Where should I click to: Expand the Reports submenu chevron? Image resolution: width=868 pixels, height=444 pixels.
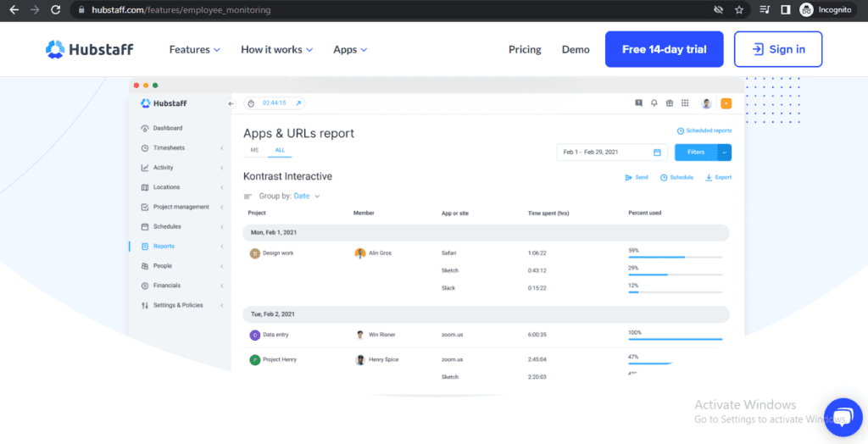tap(221, 247)
